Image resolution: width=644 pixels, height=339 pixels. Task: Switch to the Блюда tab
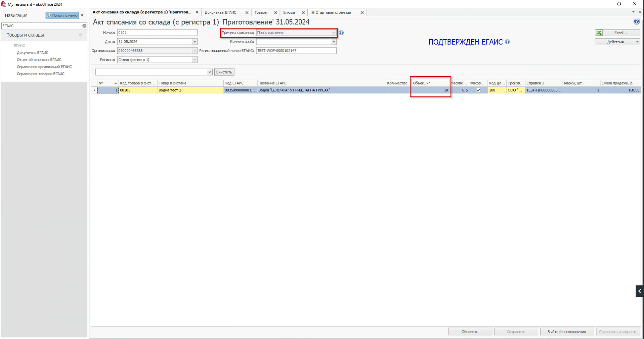289,12
